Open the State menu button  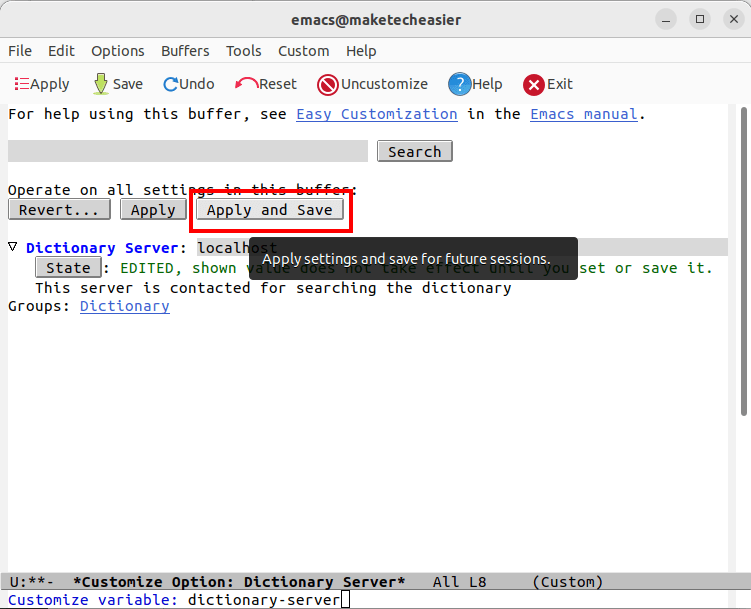pyautogui.click(x=68, y=268)
